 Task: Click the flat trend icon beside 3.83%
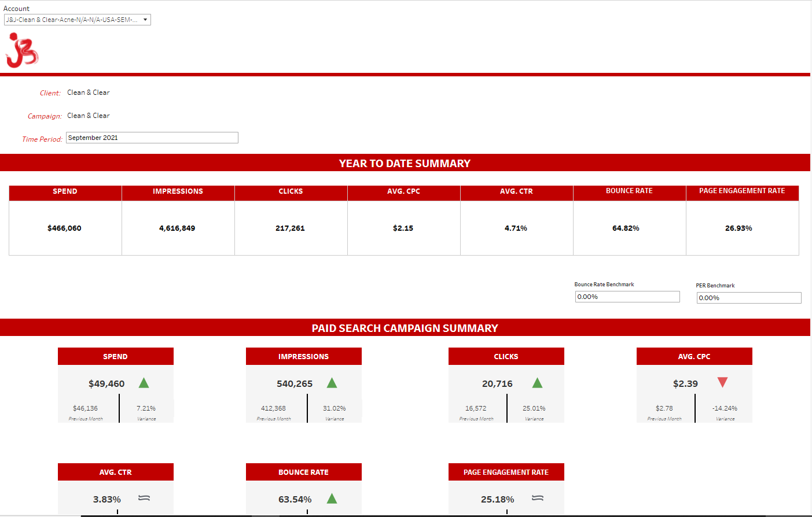click(144, 498)
